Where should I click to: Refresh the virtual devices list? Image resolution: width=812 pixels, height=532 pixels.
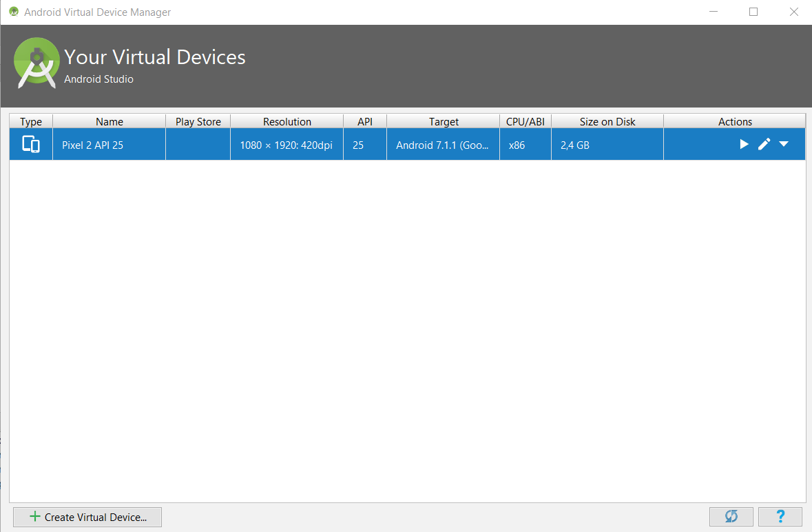point(731,516)
